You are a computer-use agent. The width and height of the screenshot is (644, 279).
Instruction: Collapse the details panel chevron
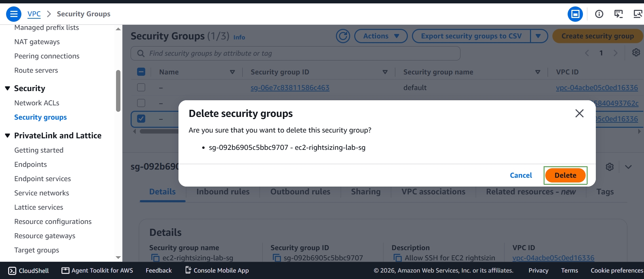coord(628,167)
